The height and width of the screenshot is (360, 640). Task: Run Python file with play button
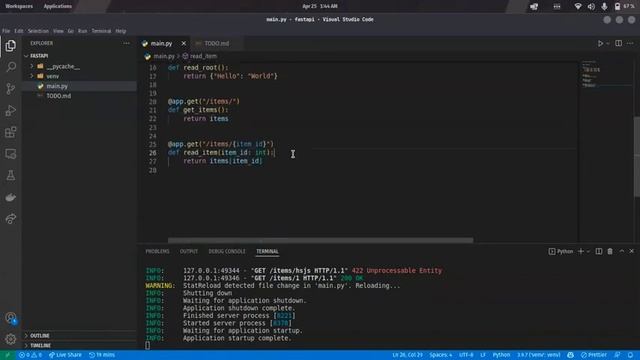[600, 43]
